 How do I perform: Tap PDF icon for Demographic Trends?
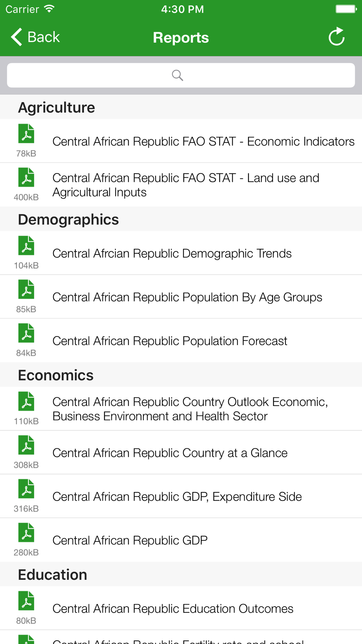click(26, 246)
